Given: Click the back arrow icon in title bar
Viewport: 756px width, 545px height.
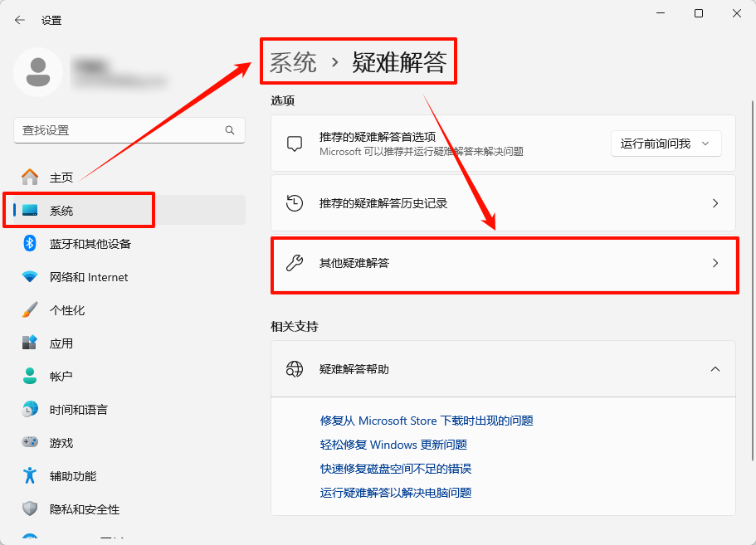Looking at the screenshot, I should (x=20, y=20).
